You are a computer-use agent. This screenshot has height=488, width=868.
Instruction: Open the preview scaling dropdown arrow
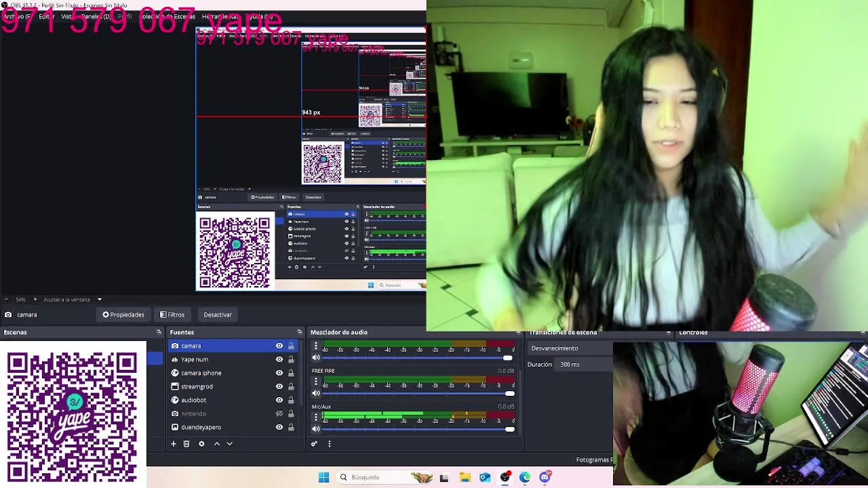coord(99,300)
